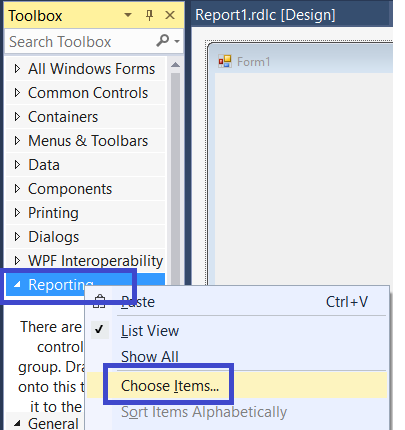This screenshot has width=405, height=430.
Task: Switch to Report1.rdlc [Design] tab
Action: [265, 15]
